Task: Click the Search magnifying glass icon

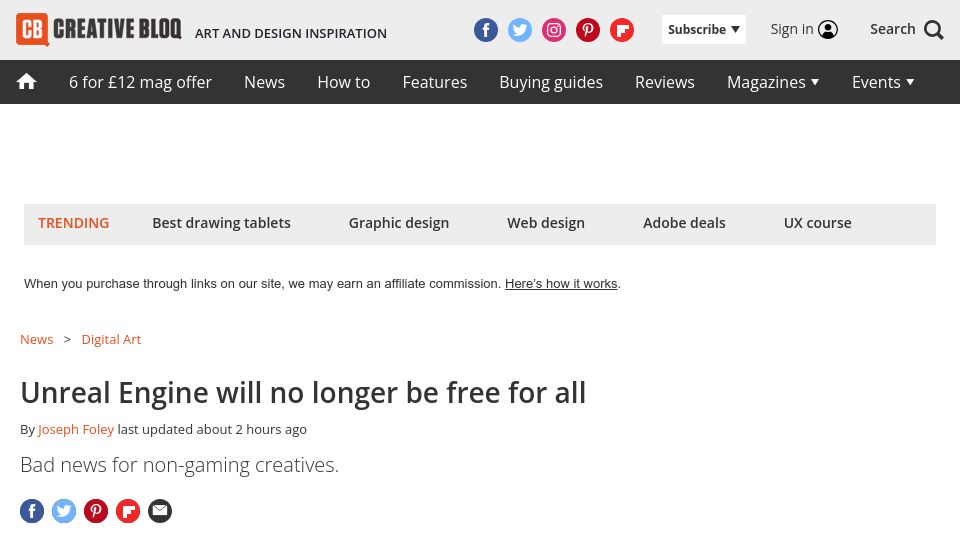Action: 934,29
